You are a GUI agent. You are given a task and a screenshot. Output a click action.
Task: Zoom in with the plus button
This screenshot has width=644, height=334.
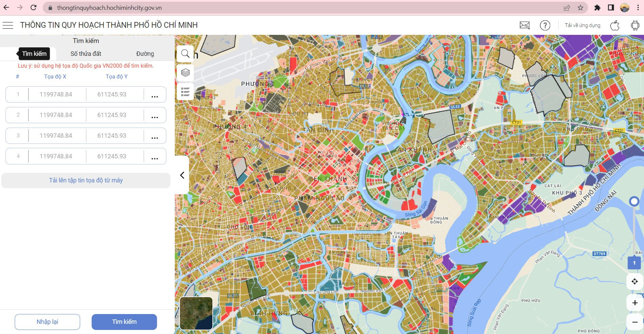coord(635,303)
